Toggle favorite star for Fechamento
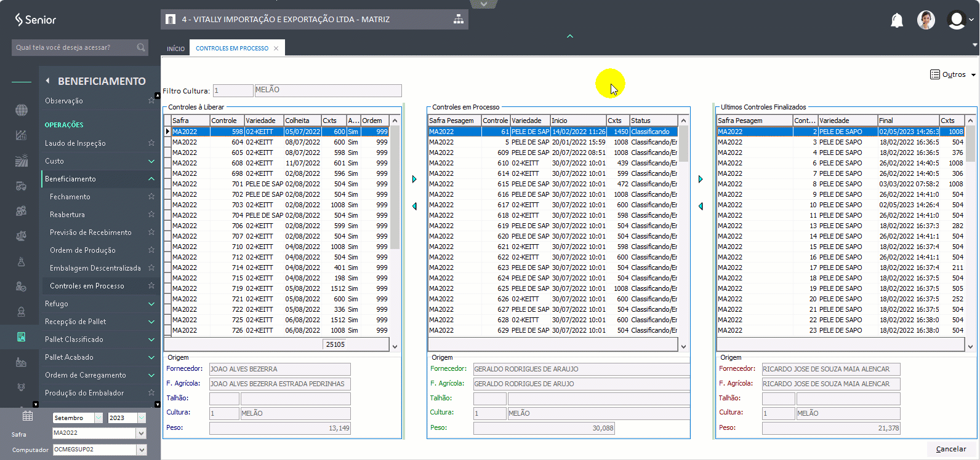 [151, 196]
